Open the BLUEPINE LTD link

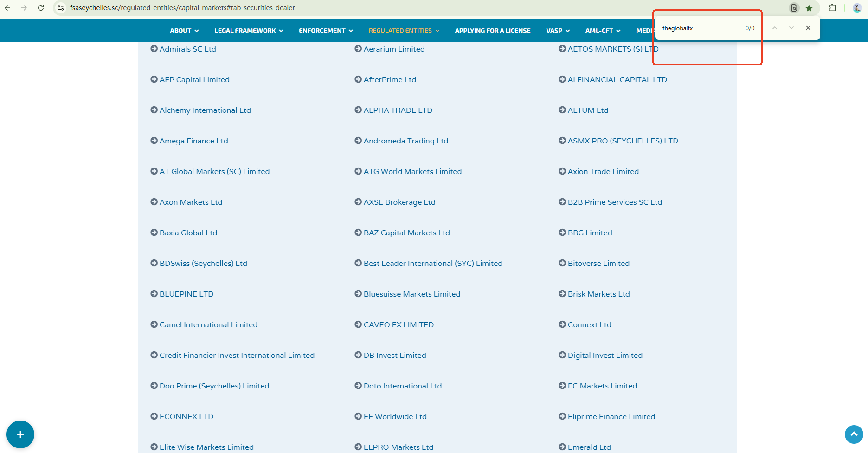(x=186, y=294)
